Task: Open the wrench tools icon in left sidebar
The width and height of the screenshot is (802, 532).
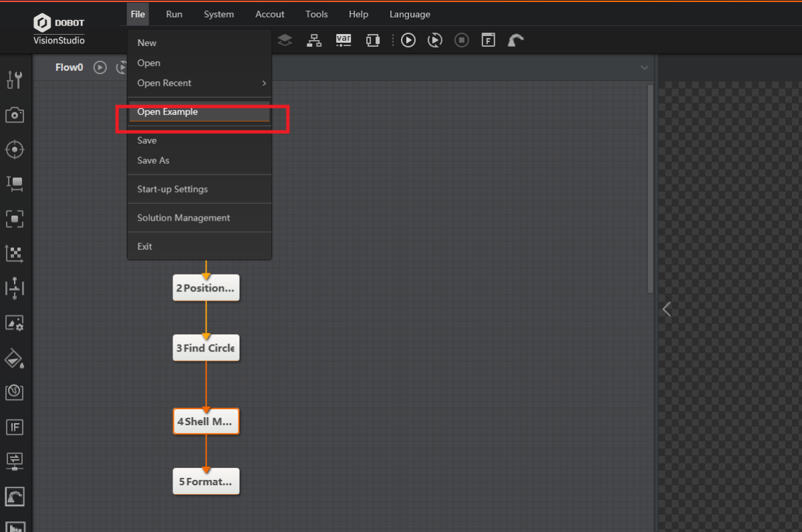Action: point(15,80)
